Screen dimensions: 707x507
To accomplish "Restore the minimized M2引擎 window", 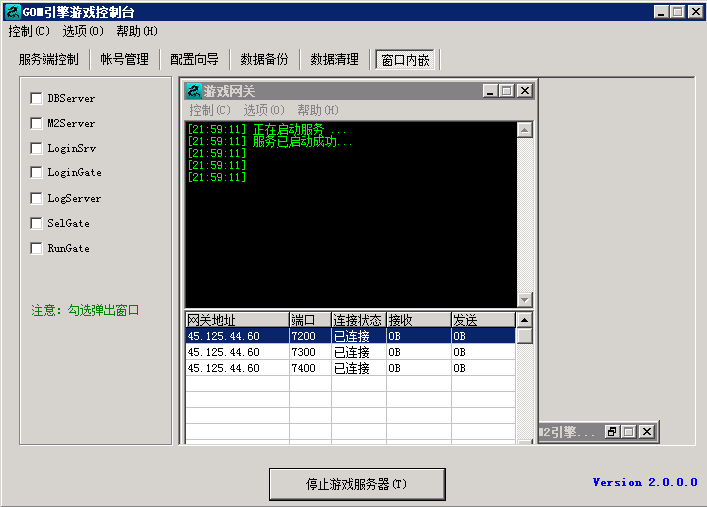I will [612, 432].
